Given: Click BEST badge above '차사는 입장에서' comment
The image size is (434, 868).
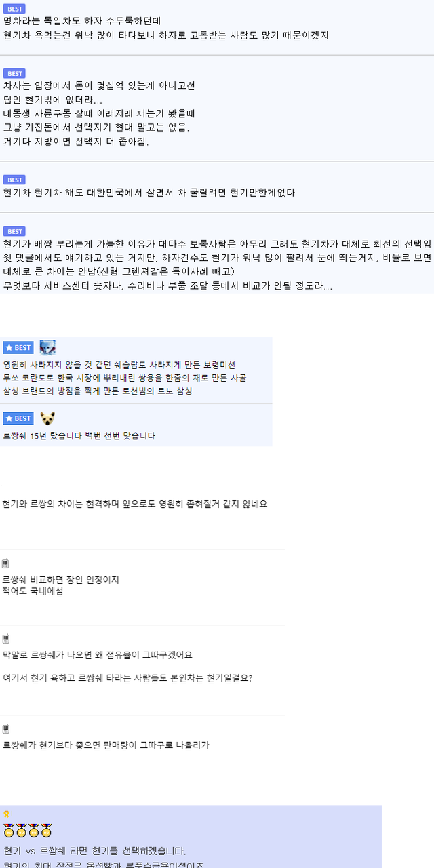Looking at the screenshot, I should click(x=14, y=73).
